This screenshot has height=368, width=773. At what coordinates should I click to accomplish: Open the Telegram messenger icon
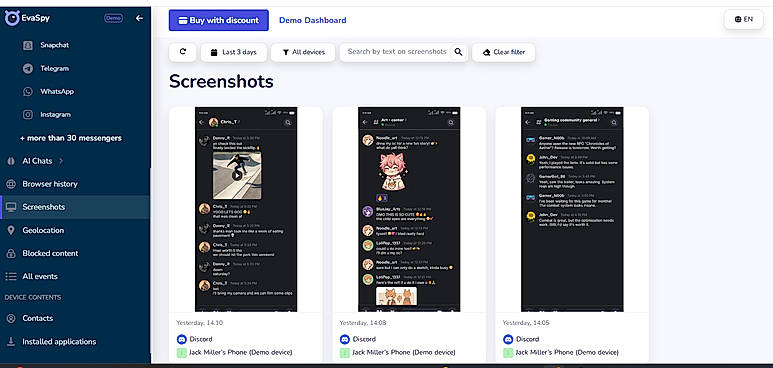pos(28,69)
